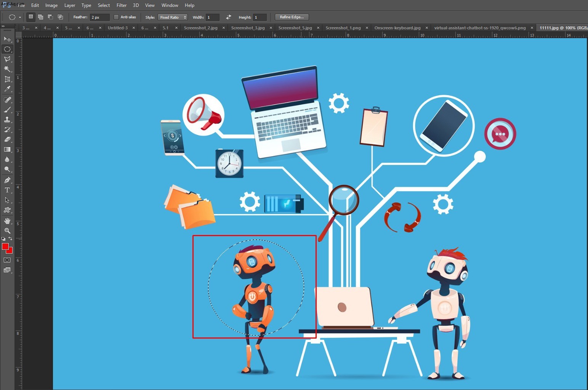
Task: Click the Height value field
Action: [260, 17]
